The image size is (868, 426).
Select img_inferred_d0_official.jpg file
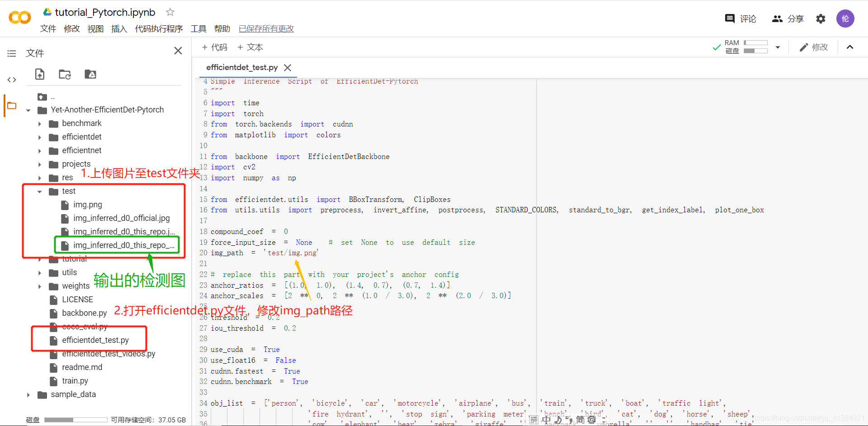pyautogui.click(x=122, y=218)
